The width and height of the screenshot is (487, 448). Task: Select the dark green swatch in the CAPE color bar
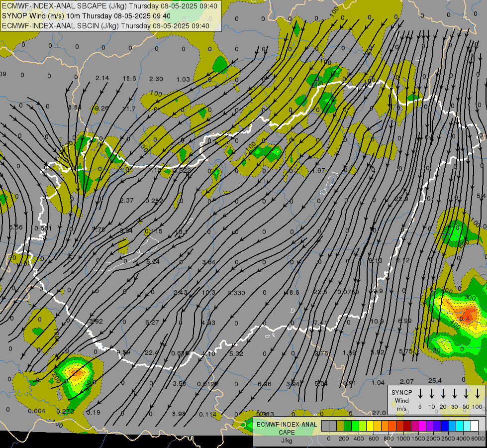pos(348,426)
